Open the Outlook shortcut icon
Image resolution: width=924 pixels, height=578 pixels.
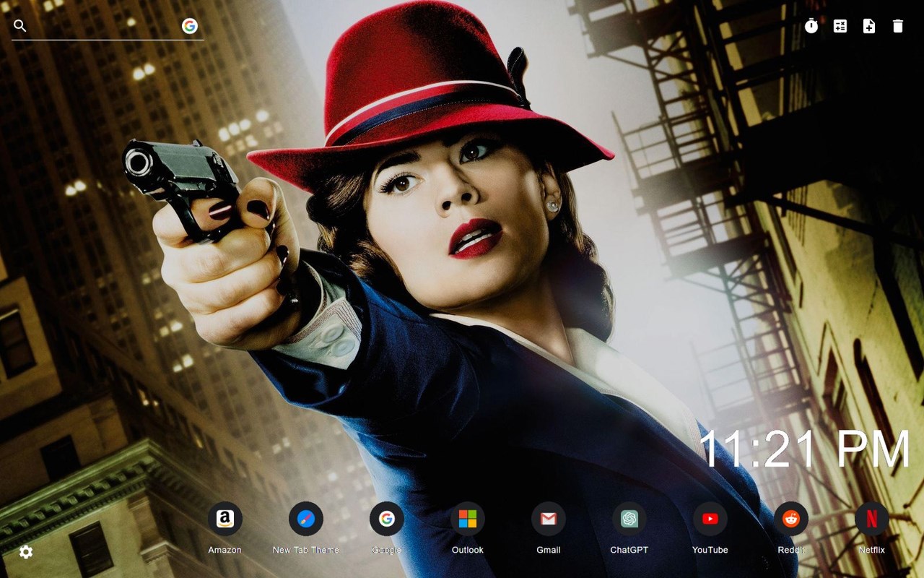468,519
